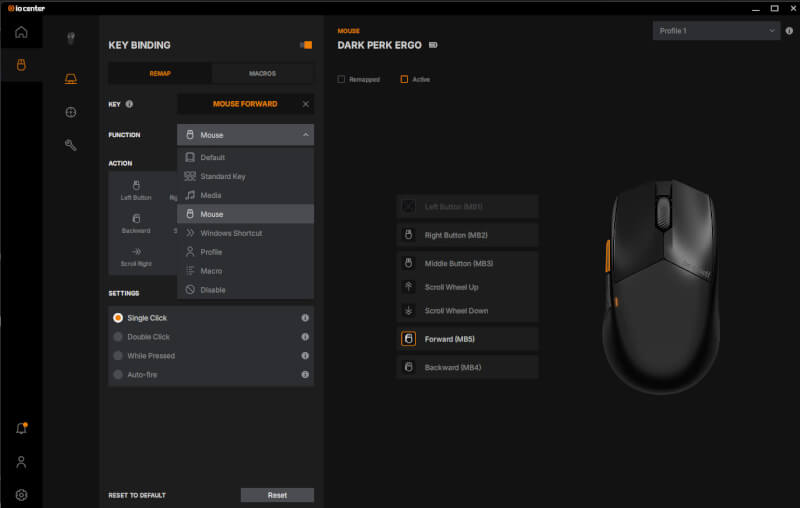Choose Profile in function list
Screen dimensions: 800x508
(245, 251)
